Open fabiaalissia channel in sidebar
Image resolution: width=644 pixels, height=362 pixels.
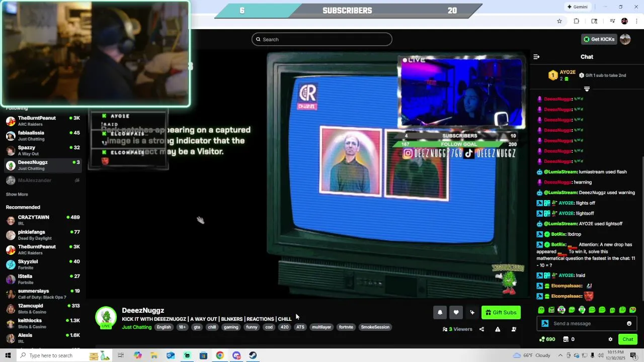(43, 136)
